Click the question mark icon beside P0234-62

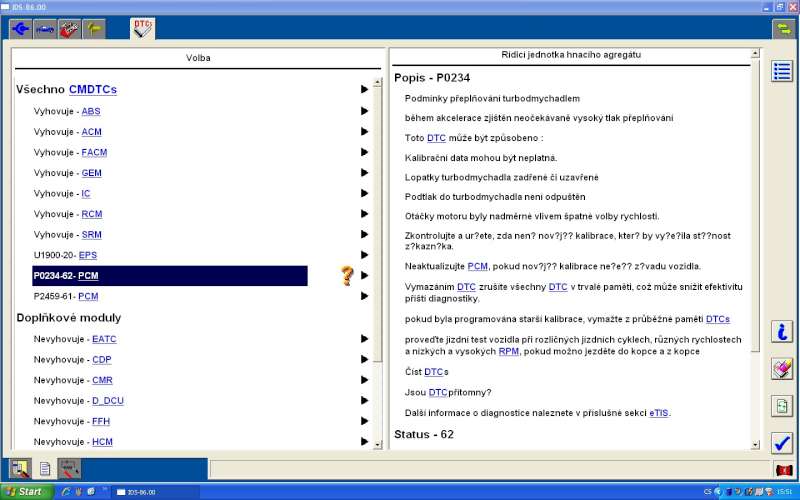point(347,276)
